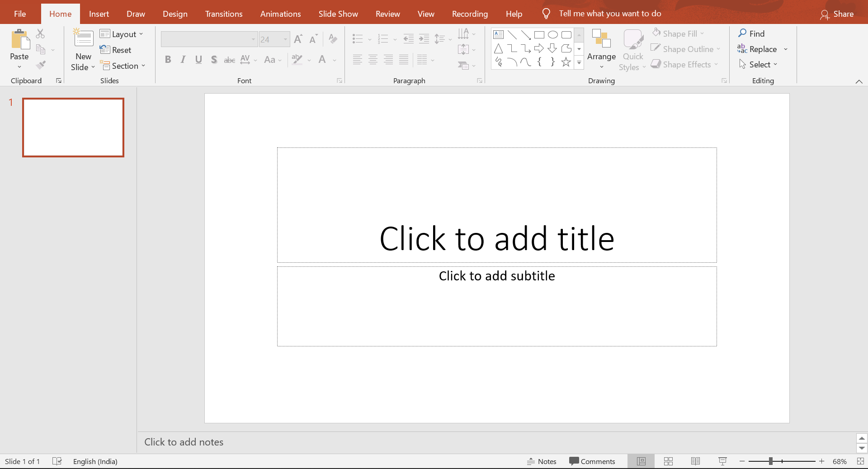
Task: Click the Paste clipboard icon
Action: (19, 39)
